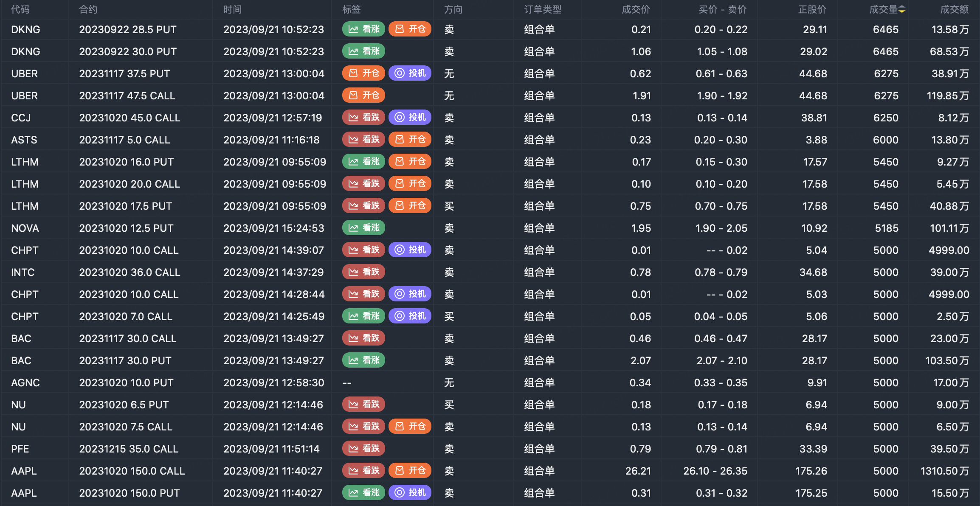
Task: Click the 看跌 tag in AAPL 150.0 CALL row
Action: [x=364, y=470]
